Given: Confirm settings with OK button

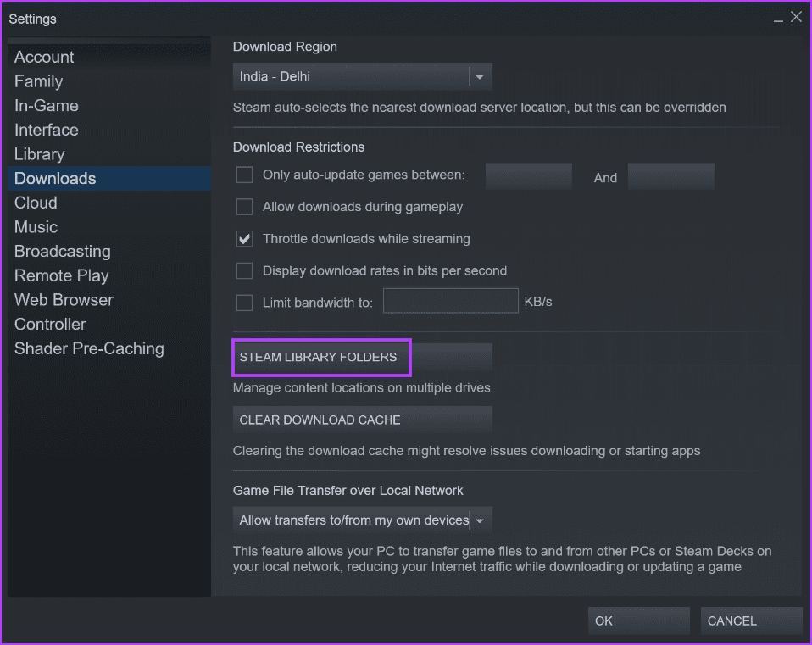Looking at the screenshot, I should click(638, 620).
